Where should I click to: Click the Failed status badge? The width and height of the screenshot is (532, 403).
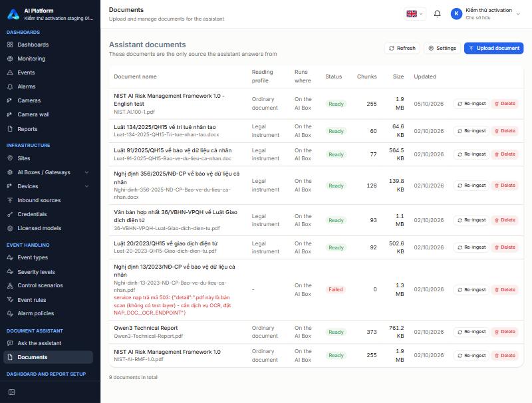(336, 289)
